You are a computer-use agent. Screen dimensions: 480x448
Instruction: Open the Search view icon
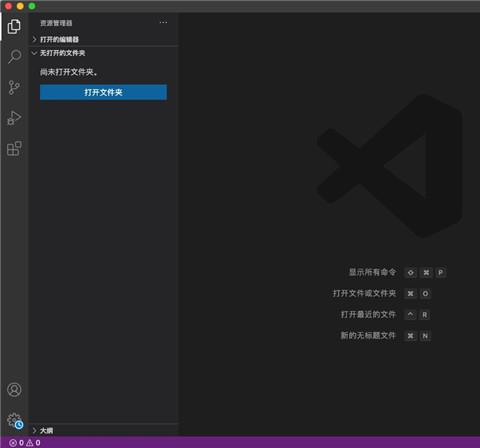(x=14, y=56)
